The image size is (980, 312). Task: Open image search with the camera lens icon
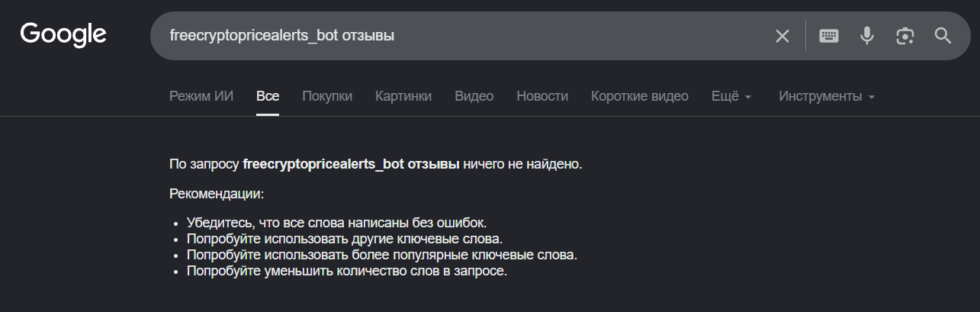(905, 36)
